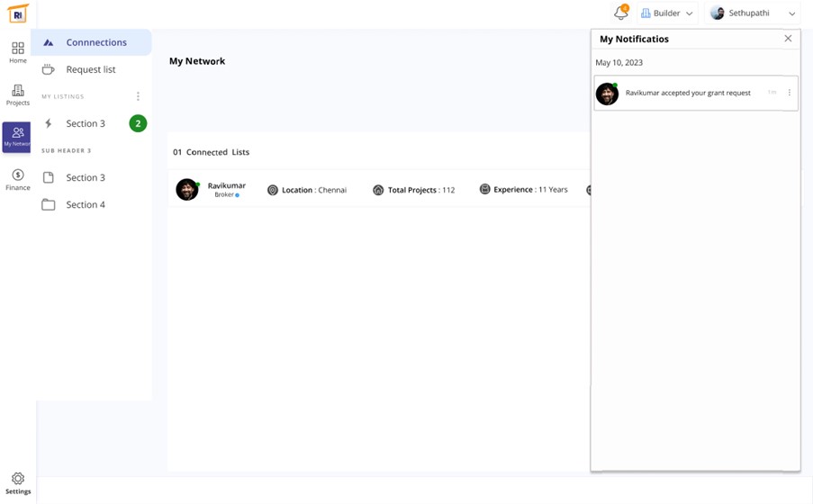
Task: Open Projects in the left sidebar
Action: pyautogui.click(x=17, y=95)
